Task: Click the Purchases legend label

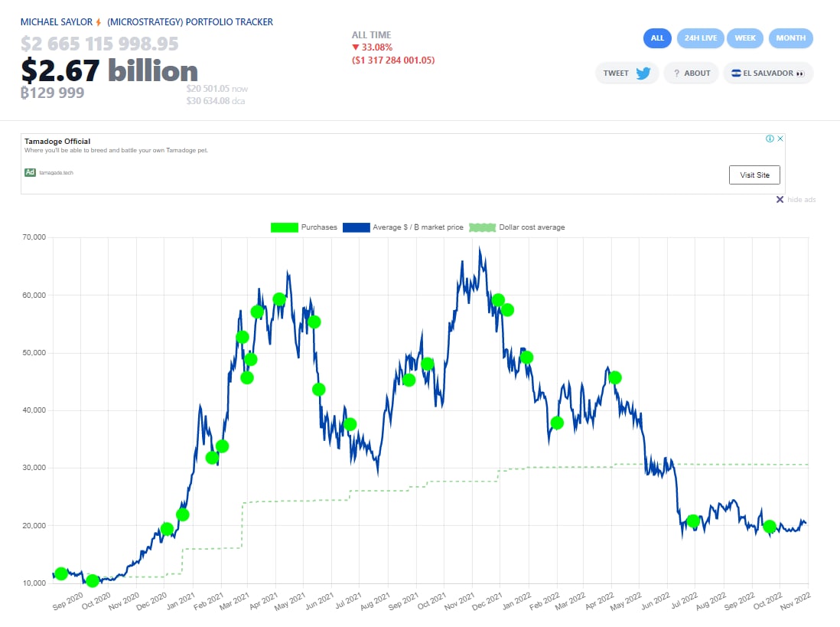Action: (319, 227)
